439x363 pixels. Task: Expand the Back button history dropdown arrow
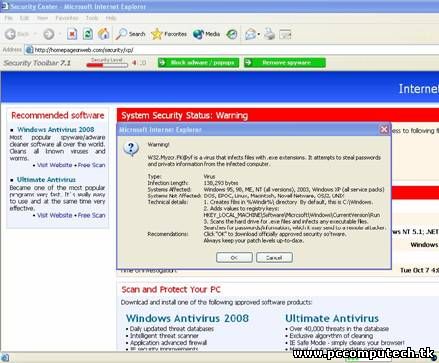coord(35,34)
